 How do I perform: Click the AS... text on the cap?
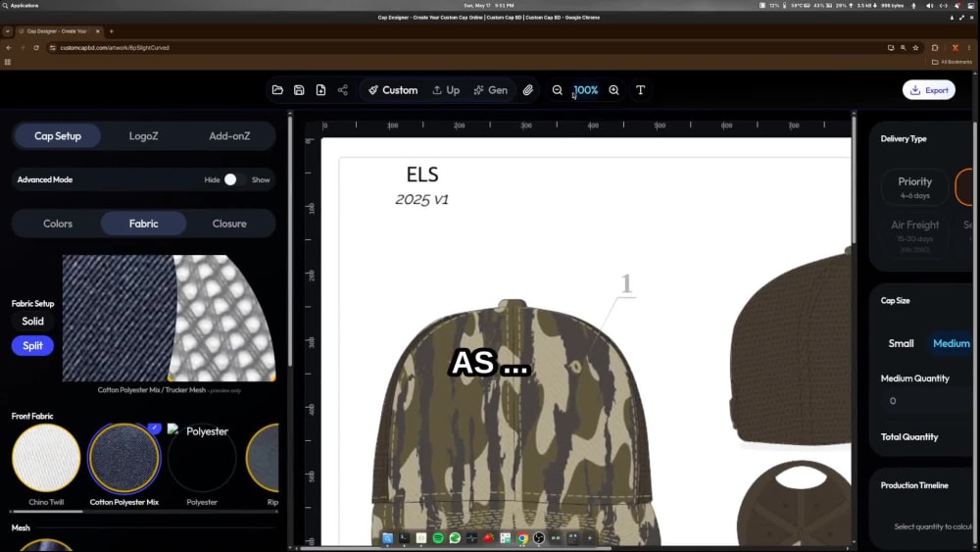pos(490,363)
